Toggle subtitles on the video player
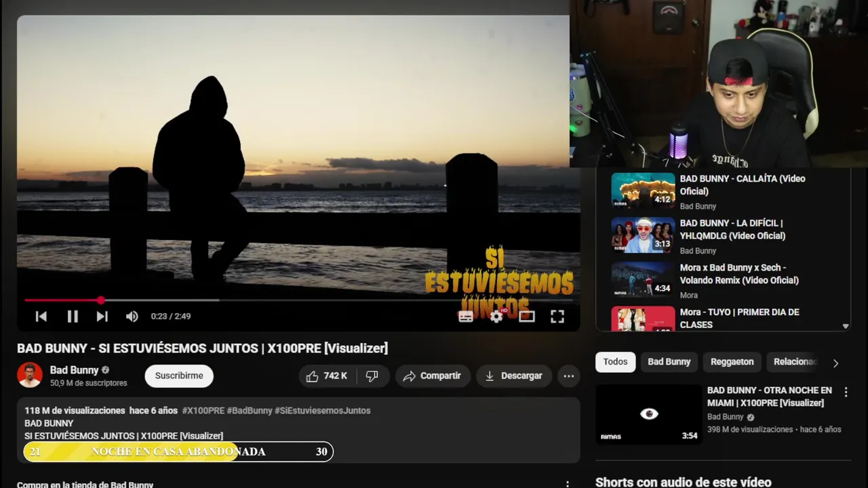The width and height of the screenshot is (868, 488). pyautogui.click(x=466, y=317)
